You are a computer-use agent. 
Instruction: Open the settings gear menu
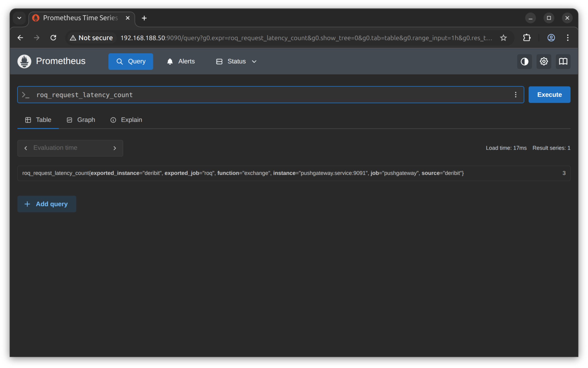point(544,62)
